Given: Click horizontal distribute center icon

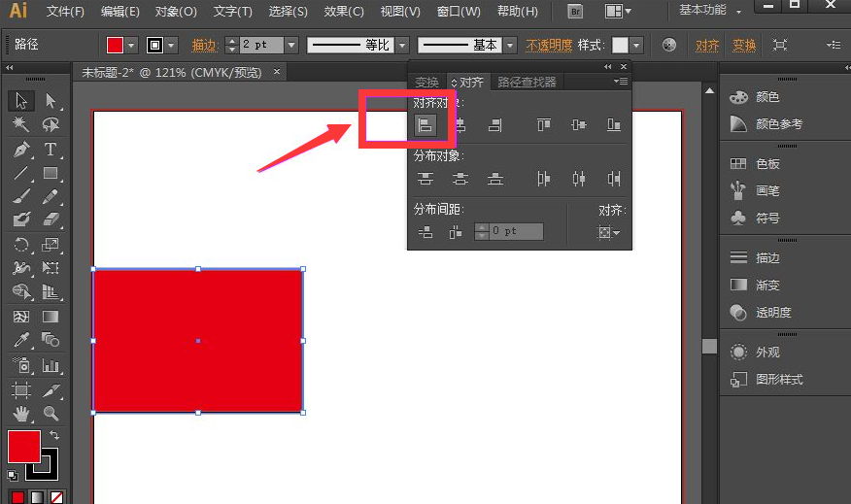Looking at the screenshot, I should [x=579, y=179].
